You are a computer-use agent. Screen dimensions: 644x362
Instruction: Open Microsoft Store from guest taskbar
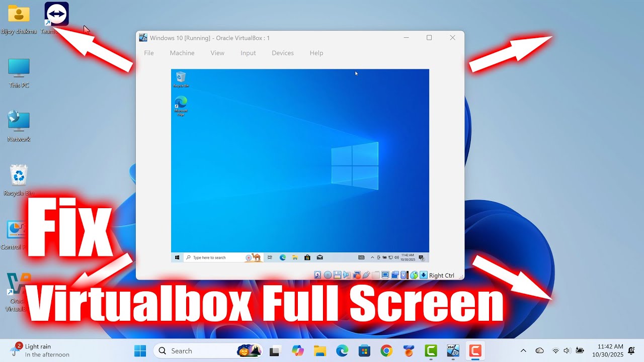(x=307, y=257)
